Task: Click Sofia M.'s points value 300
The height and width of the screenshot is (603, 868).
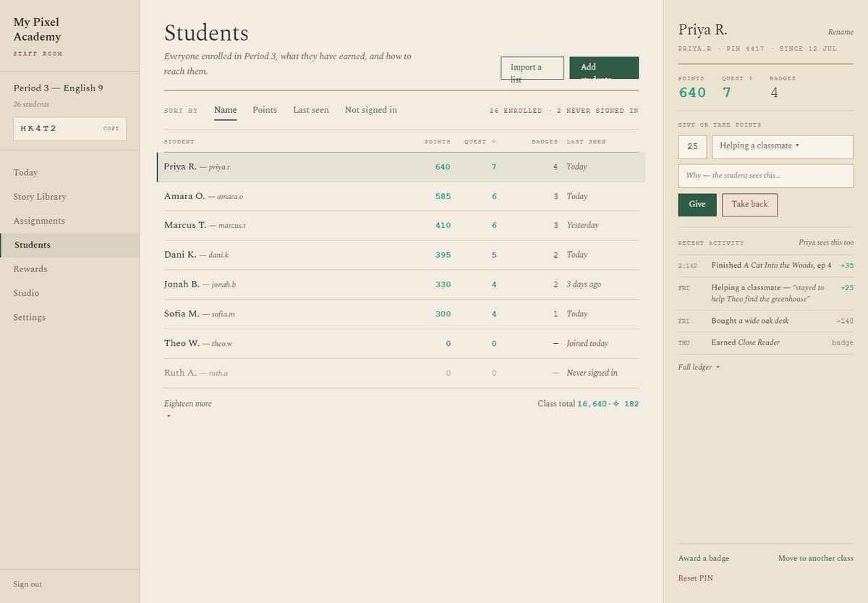Action: [x=443, y=314]
